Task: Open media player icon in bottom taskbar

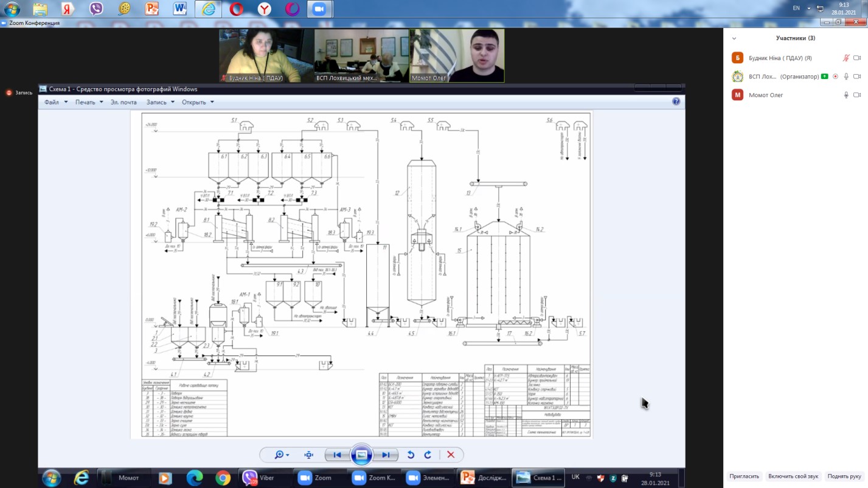Action: [165, 478]
